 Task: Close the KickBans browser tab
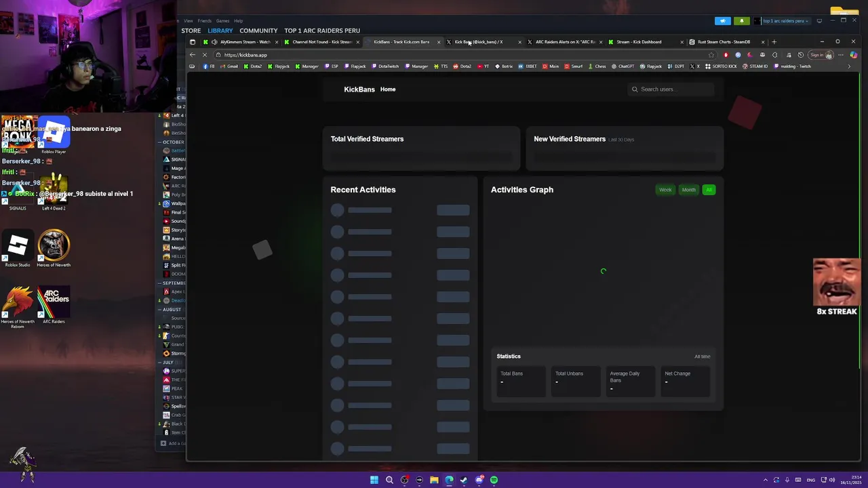click(439, 42)
